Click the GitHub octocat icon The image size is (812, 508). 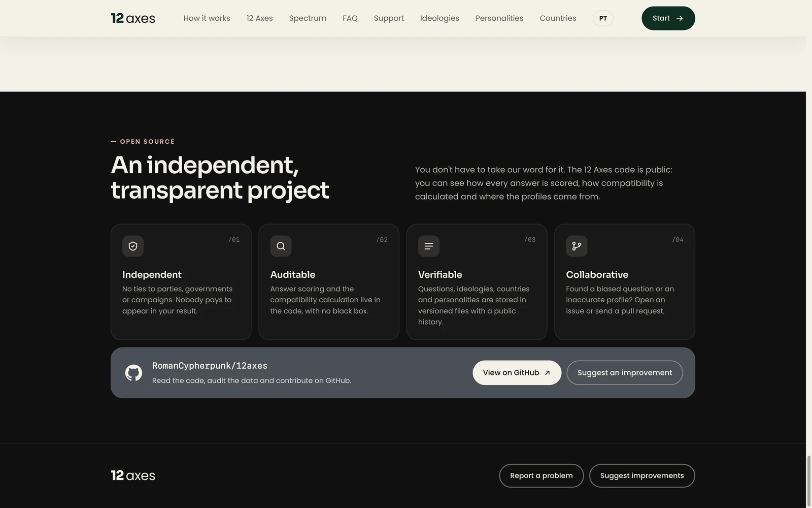pyautogui.click(x=133, y=373)
